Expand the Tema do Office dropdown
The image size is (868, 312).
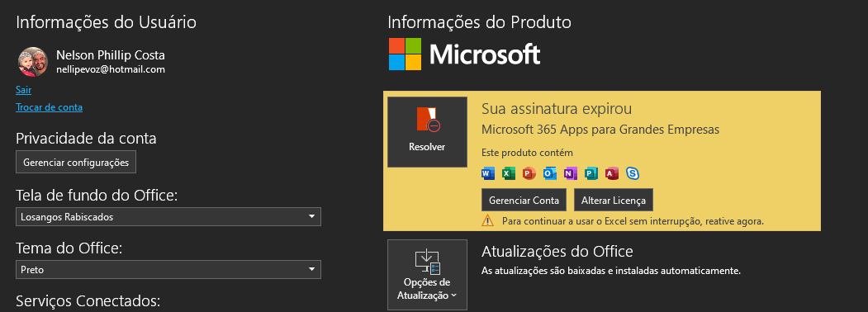(x=168, y=270)
